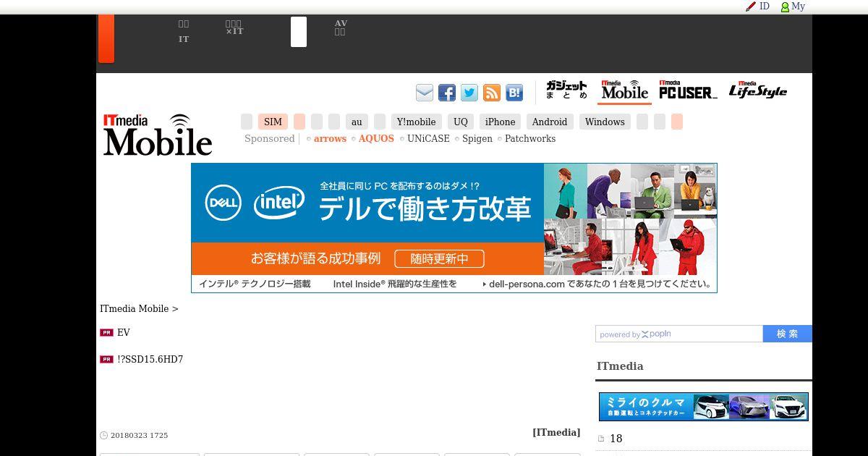This screenshot has width=868, height=456.
Task: Open the SIM category tab
Action: point(273,122)
